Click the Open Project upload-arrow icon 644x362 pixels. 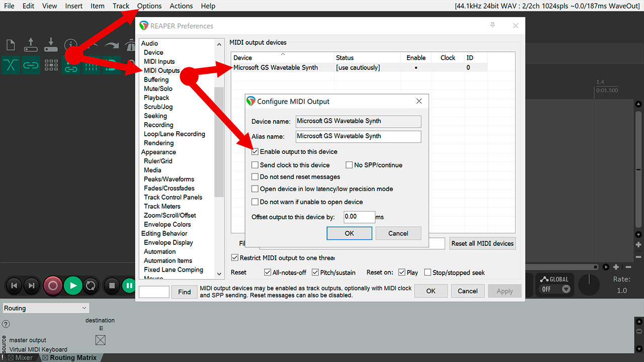coord(31,44)
